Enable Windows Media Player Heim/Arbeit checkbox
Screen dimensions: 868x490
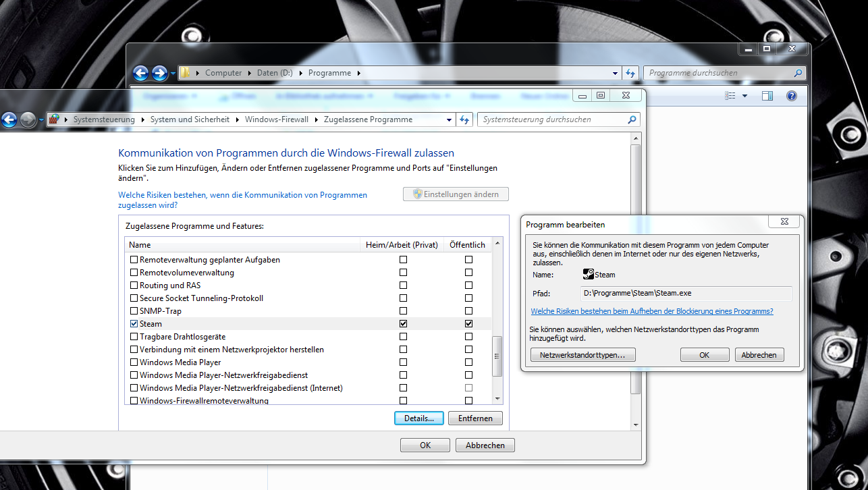pos(403,362)
